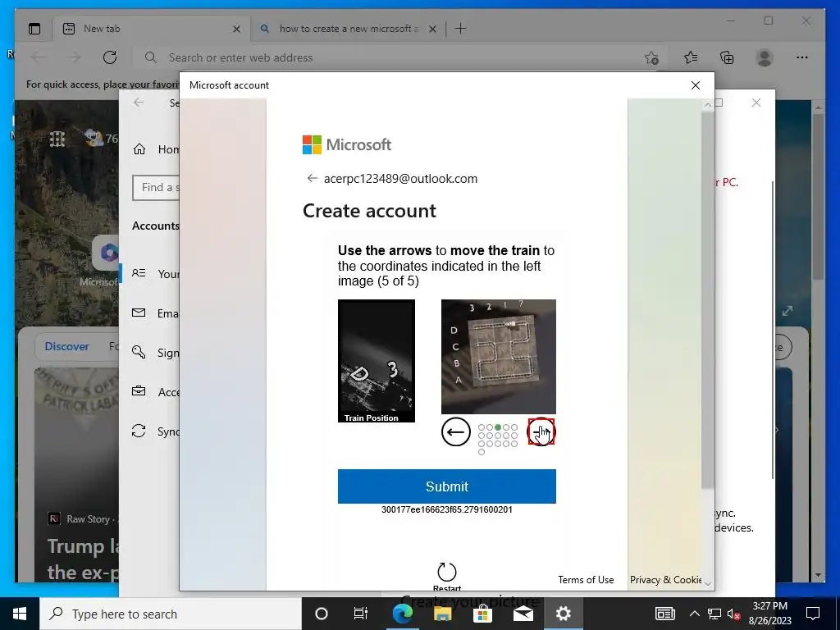Open the notification center
The height and width of the screenshot is (630, 840).
click(813, 614)
